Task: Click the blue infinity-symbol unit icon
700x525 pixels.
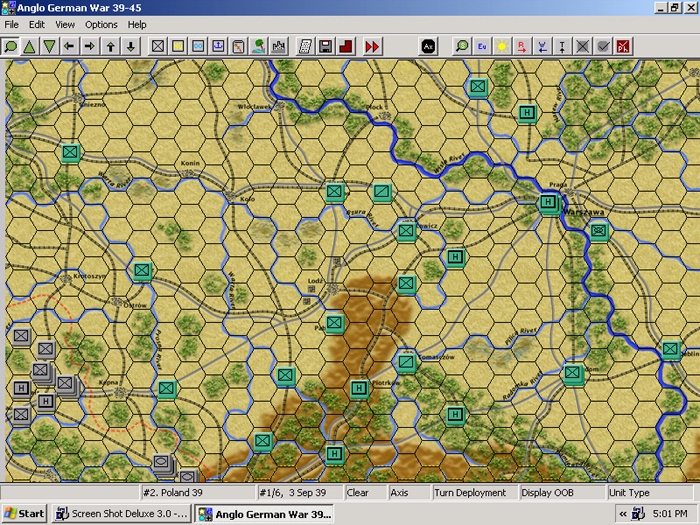Action: coord(198,46)
